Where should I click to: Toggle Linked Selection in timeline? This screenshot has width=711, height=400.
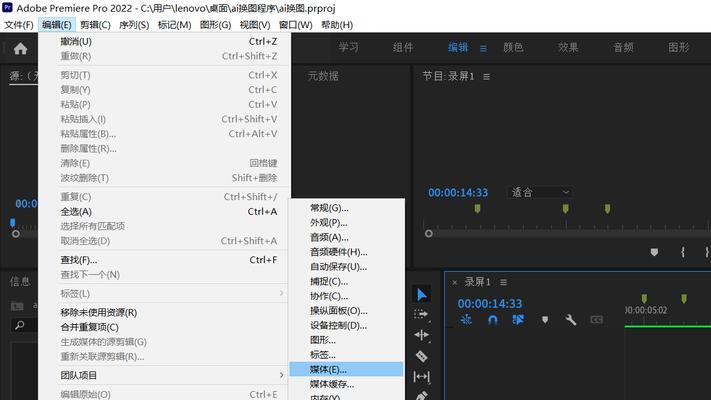518,320
